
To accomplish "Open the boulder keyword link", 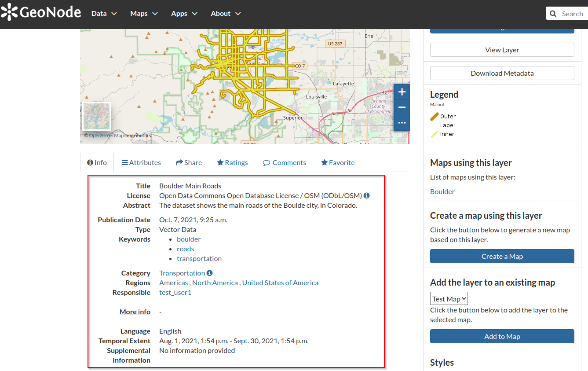I will pos(189,239).
